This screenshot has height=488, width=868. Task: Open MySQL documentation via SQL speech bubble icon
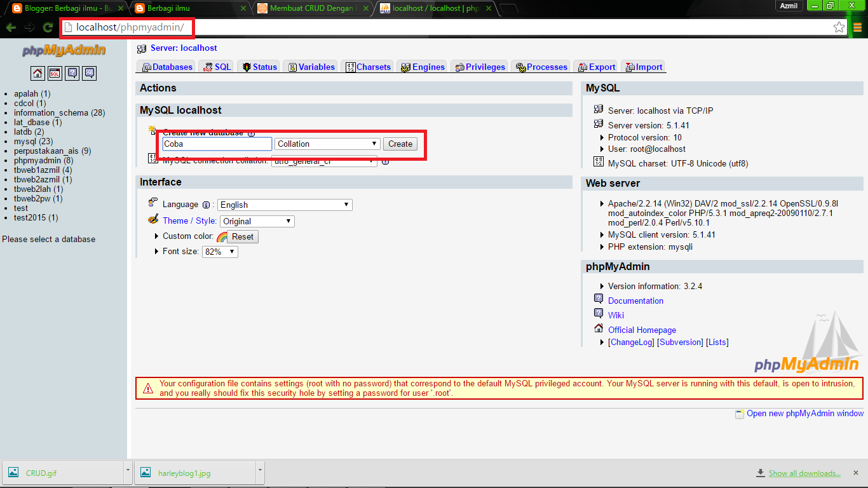tap(89, 72)
